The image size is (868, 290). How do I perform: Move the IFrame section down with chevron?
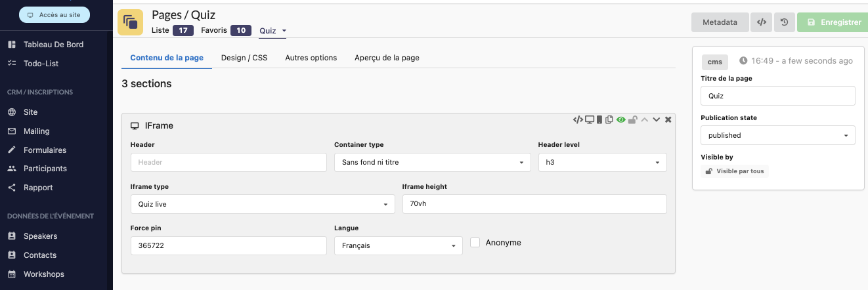[x=656, y=119]
